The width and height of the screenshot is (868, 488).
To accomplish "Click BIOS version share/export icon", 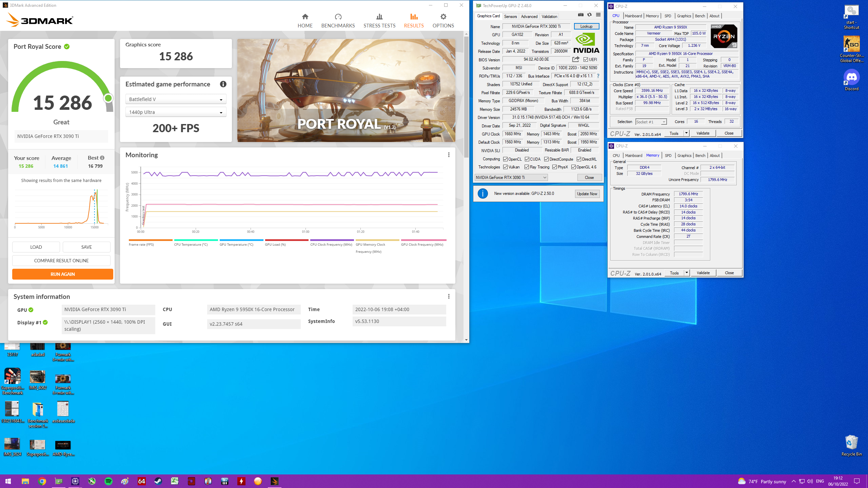I will (x=575, y=59).
